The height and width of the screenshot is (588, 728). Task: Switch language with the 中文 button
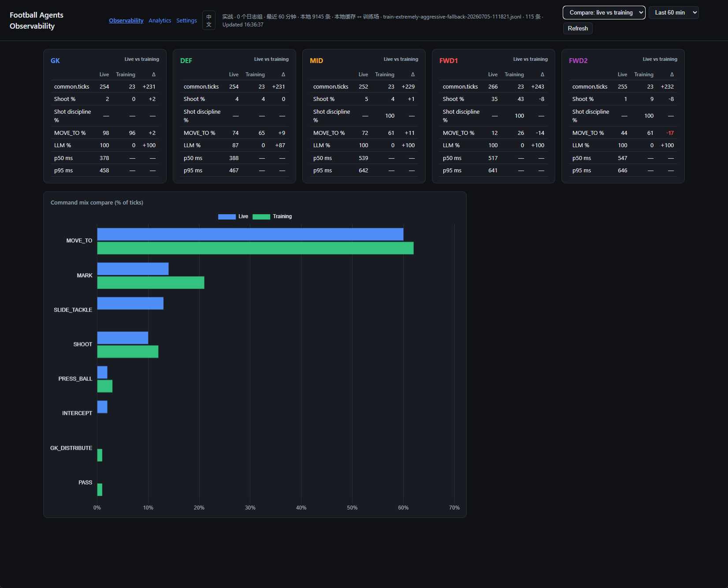[209, 20]
